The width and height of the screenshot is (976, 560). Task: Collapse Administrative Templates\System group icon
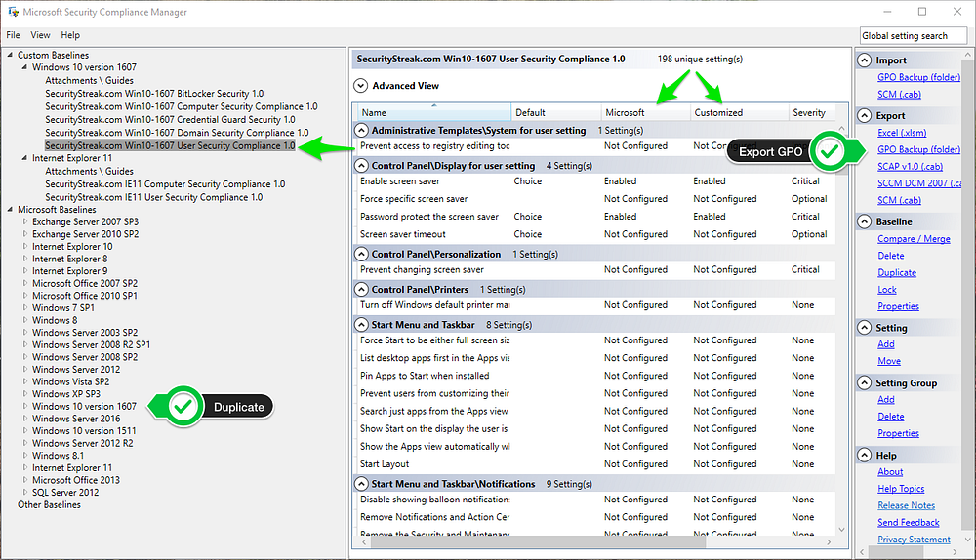tap(362, 130)
